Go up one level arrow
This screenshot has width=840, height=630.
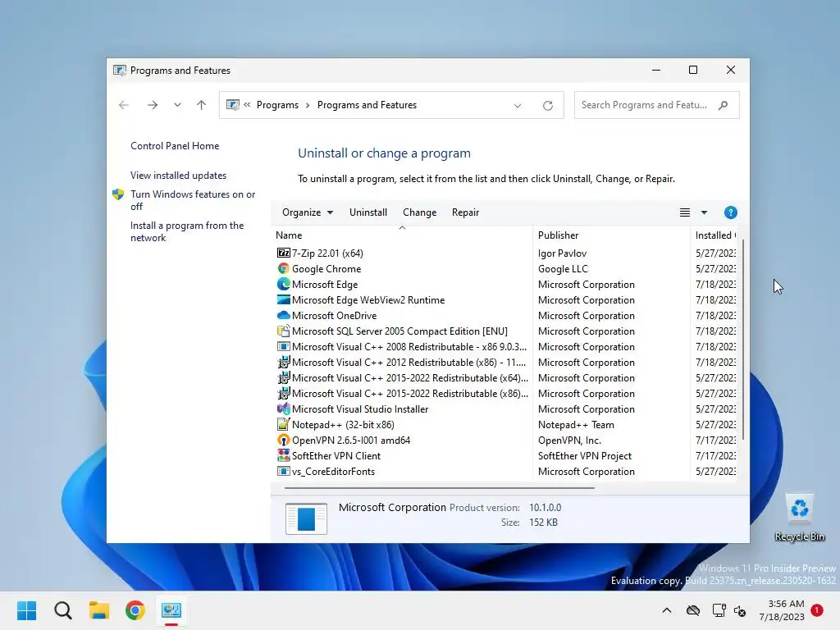pyautogui.click(x=202, y=105)
